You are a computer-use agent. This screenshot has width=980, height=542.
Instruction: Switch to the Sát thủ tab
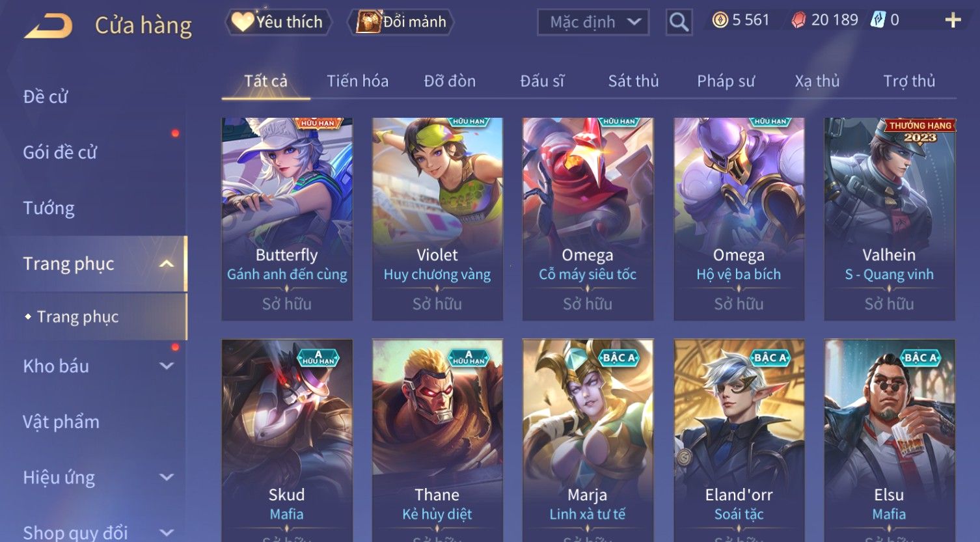(x=633, y=81)
